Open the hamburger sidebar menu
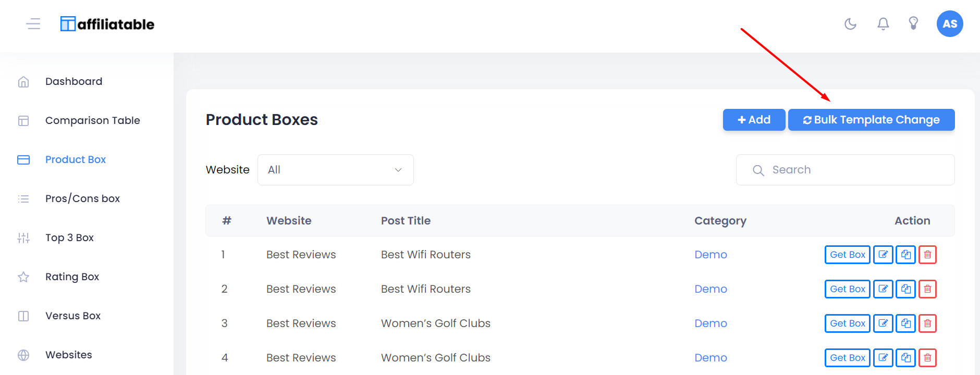The height and width of the screenshot is (375, 980). tap(33, 24)
